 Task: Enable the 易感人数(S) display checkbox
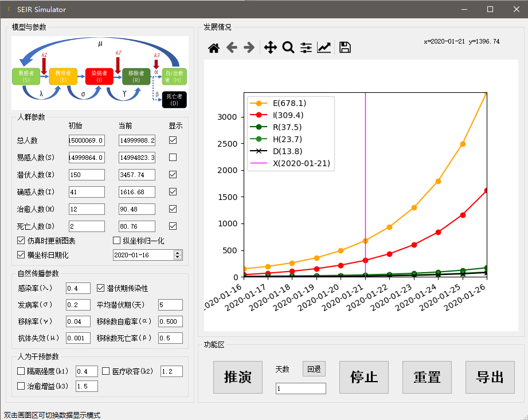click(x=173, y=157)
